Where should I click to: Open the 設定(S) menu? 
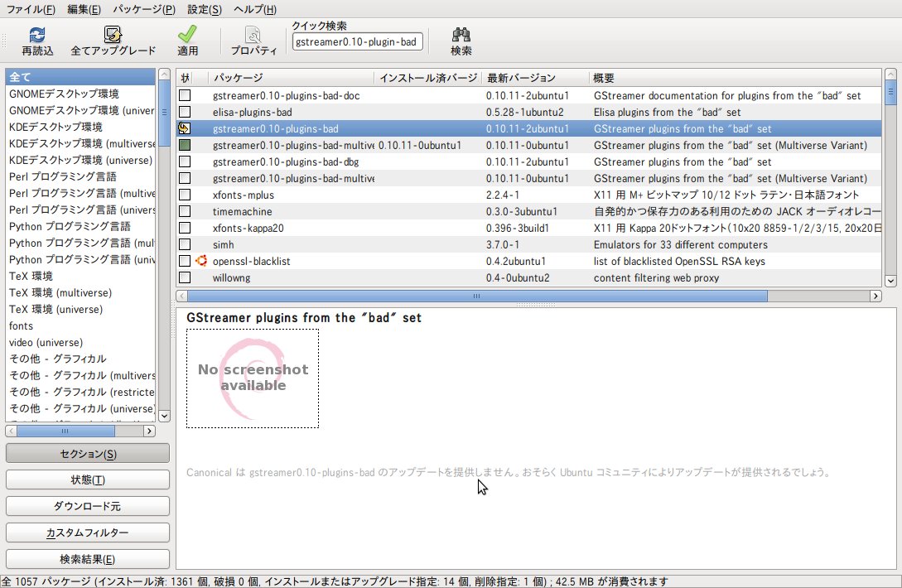[205, 9]
